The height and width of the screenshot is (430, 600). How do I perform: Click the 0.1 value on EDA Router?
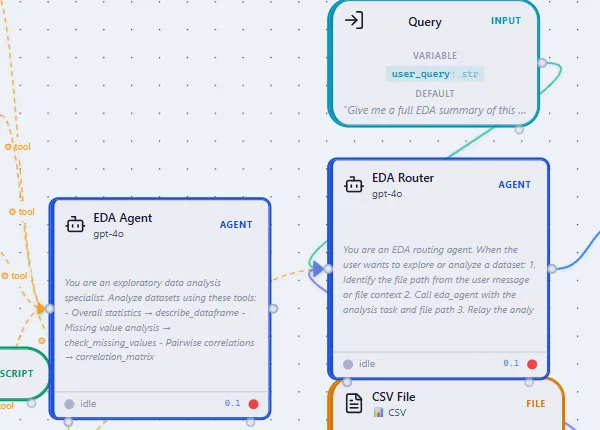511,363
